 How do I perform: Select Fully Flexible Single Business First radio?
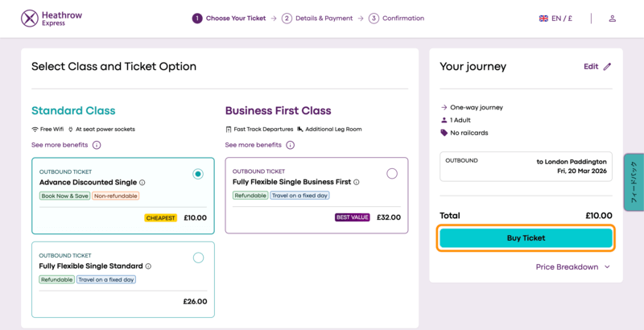click(x=392, y=174)
